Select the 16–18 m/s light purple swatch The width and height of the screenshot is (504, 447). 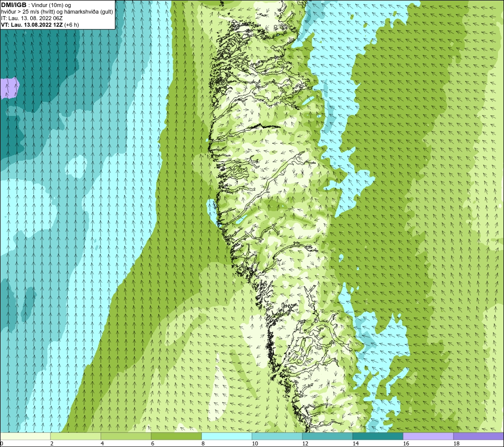pyautogui.click(x=428, y=436)
